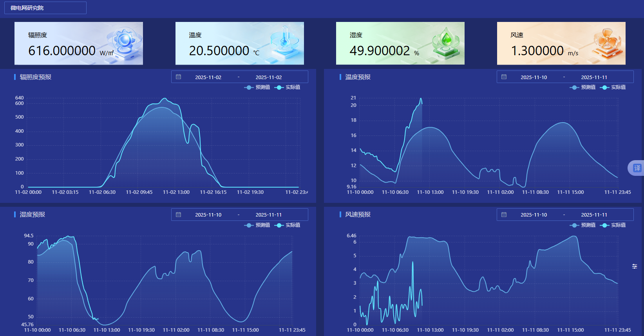Toggle 预测值 legend in 风速预报 chart
The image size is (644, 336).
click(582, 225)
